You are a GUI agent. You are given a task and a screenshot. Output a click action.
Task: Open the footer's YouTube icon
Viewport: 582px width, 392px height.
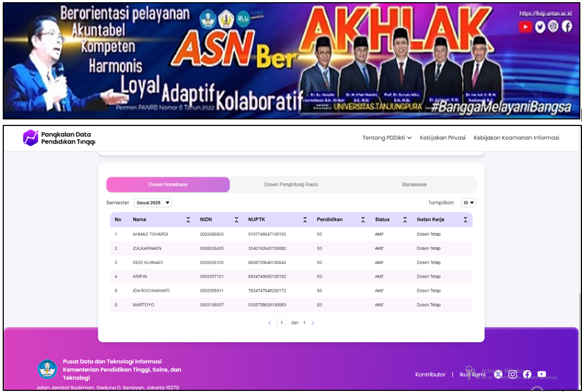(542, 374)
